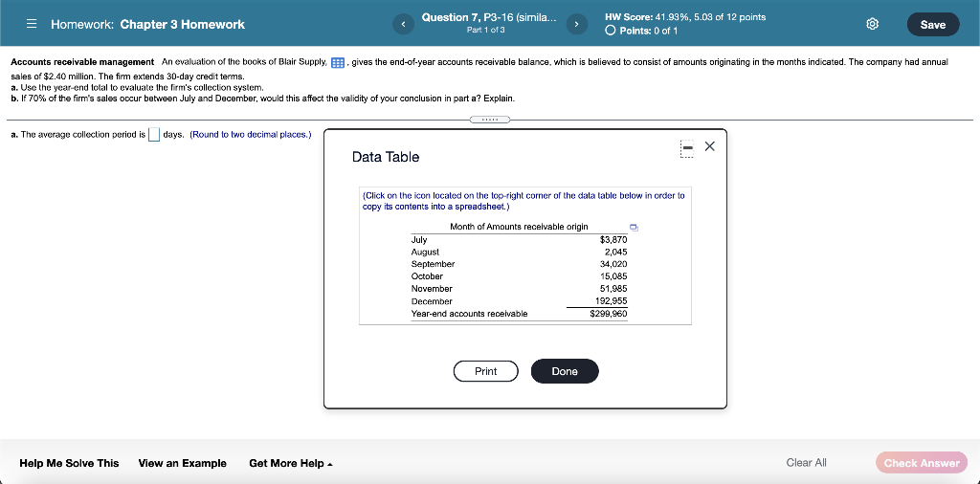Click the Chapter 3 Homework title

(183, 24)
